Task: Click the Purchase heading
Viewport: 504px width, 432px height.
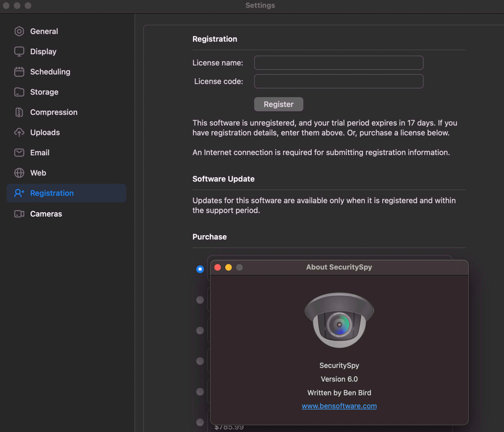Action: click(209, 237)
